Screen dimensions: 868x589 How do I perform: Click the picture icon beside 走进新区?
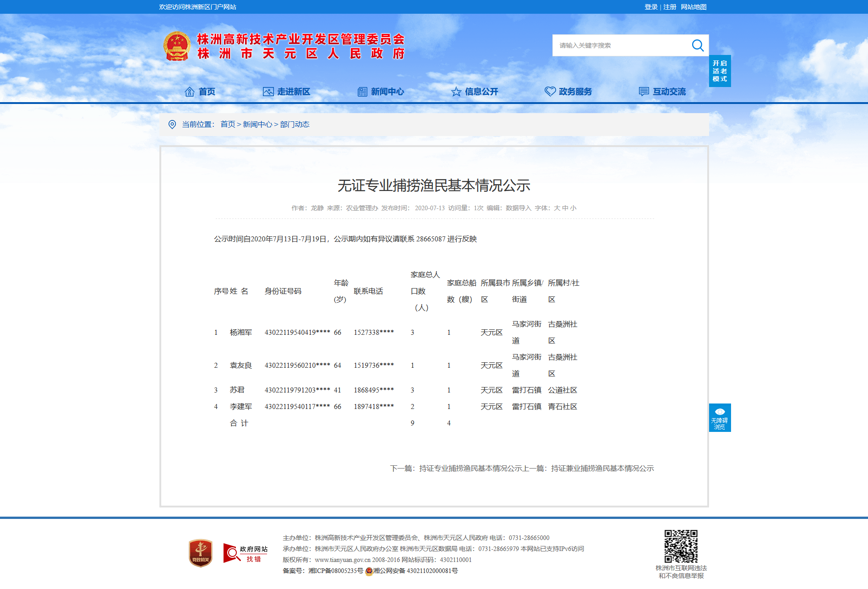[268, 92]
